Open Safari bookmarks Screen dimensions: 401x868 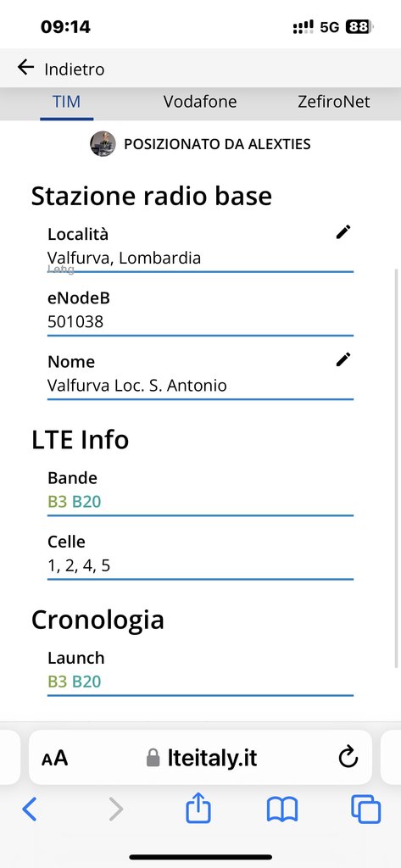point(282,810)
